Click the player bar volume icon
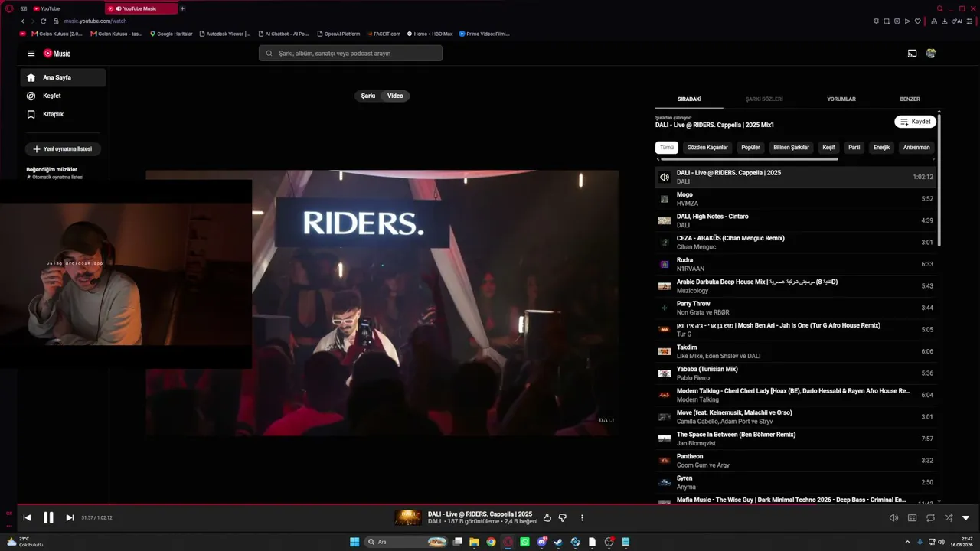Image resolution: width=980 pixels, height=551 pixels. coord(893,518)
